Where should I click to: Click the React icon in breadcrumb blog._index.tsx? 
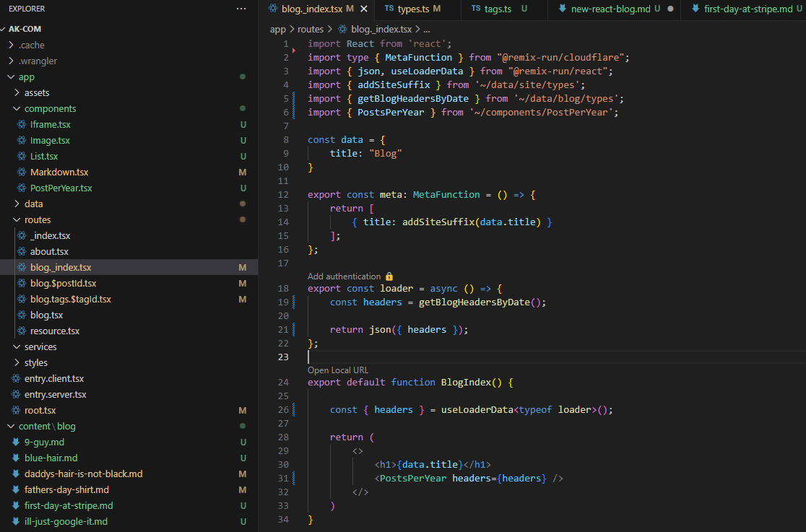[x=342, y=30]
